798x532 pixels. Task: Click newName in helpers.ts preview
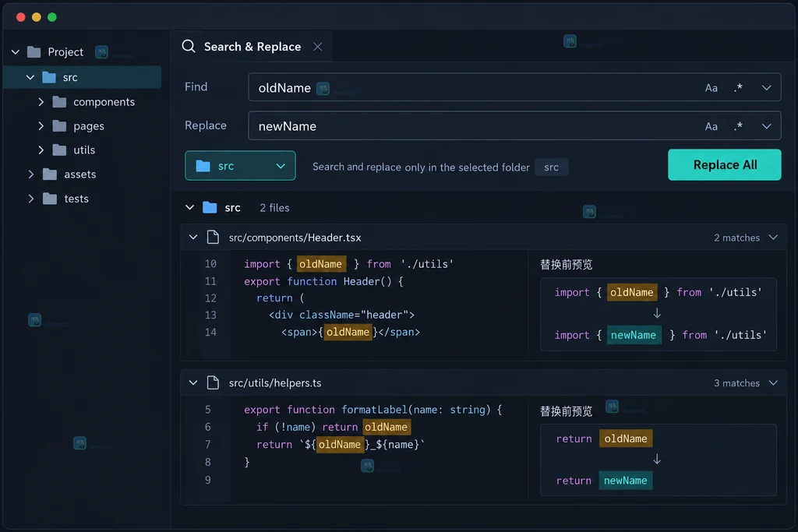pos(626,481)
